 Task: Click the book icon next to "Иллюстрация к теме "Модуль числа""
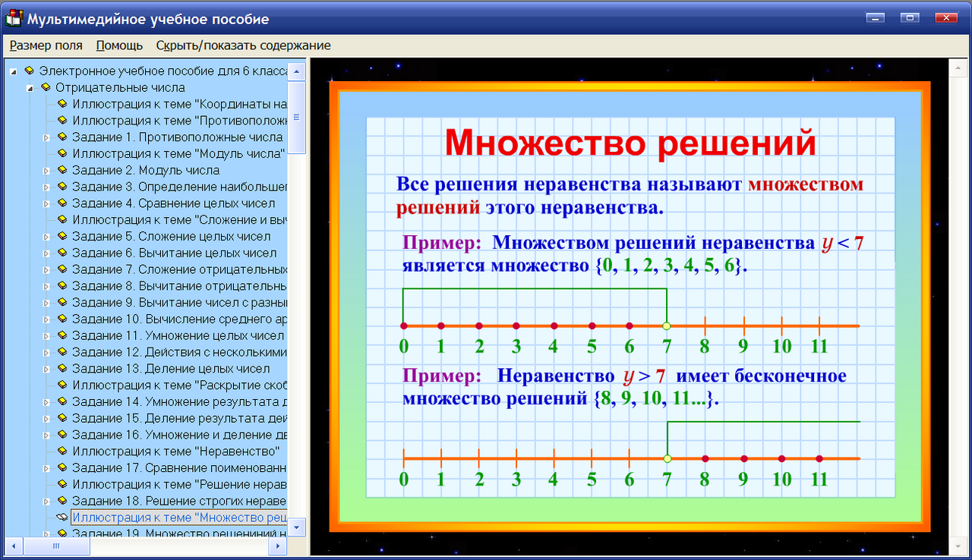[x=62, y=153]
